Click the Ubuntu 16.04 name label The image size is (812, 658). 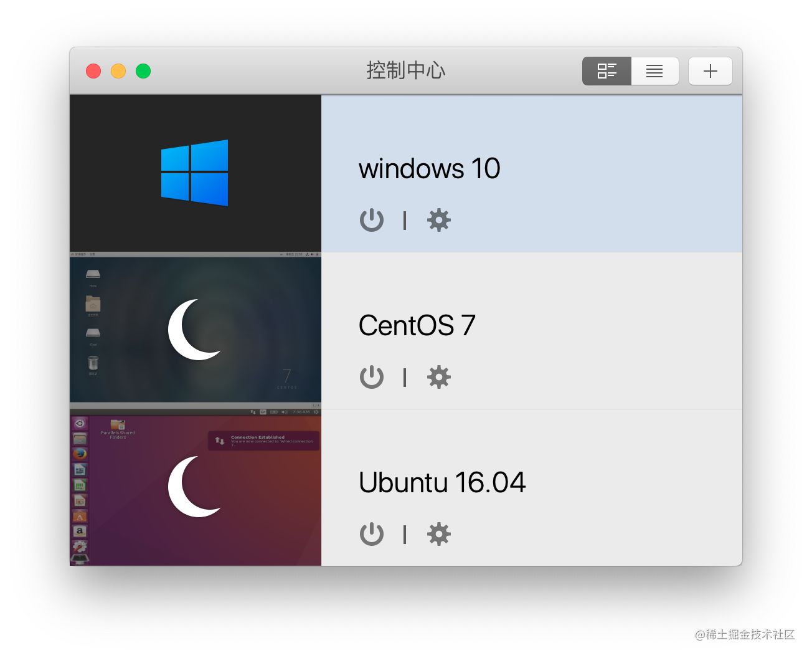(442, 483)
